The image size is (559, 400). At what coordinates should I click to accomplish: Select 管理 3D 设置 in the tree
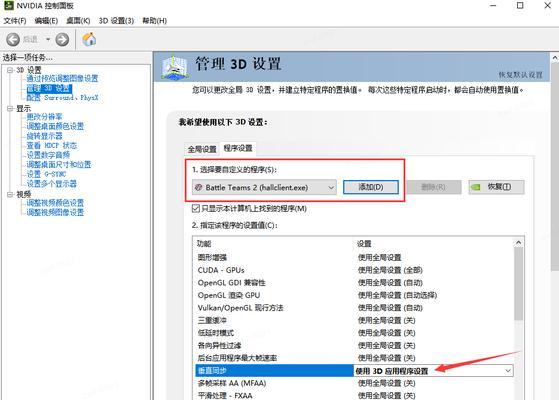(x=50, y=88)
